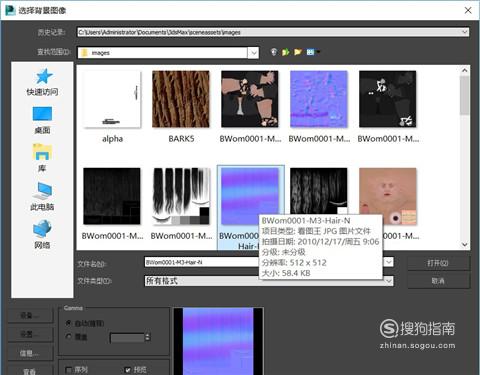Screen dimensions: 480x375
Task: Click the 设置 setup button
Action: coord(30,334)
